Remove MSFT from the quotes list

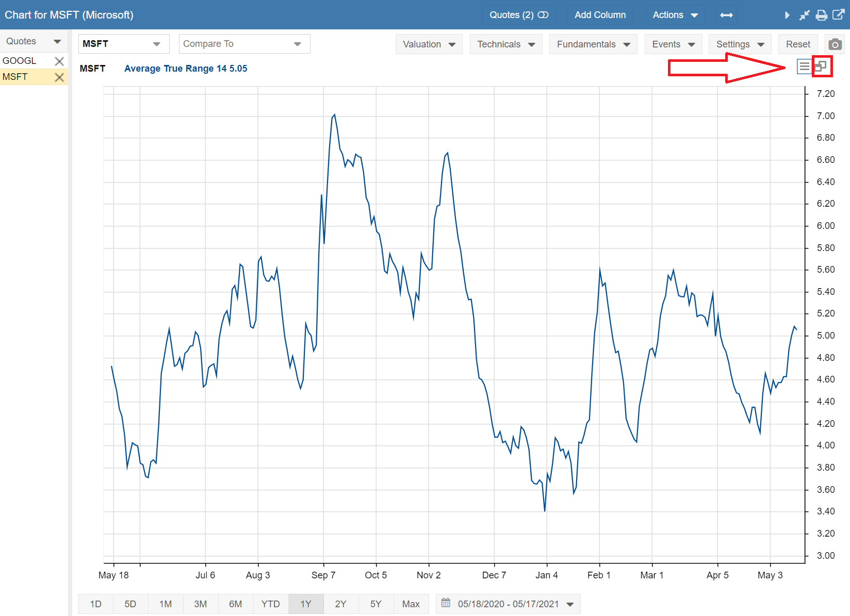tap(59, 77)
